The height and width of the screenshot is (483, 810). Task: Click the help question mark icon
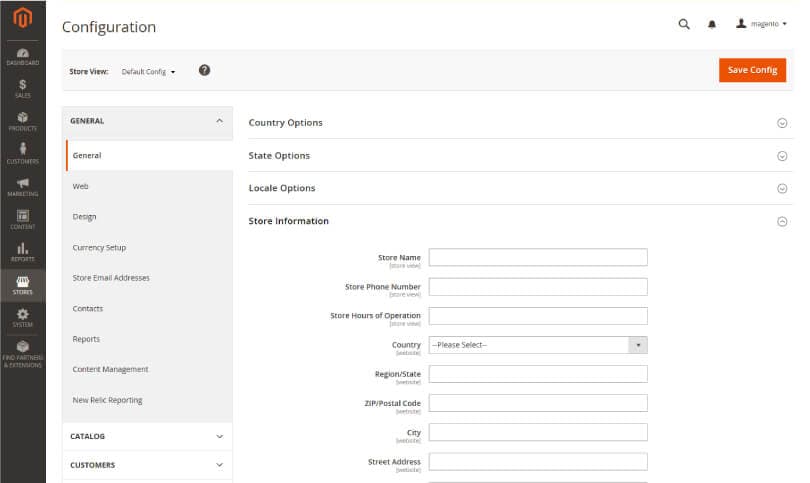(x=204, y=70)
